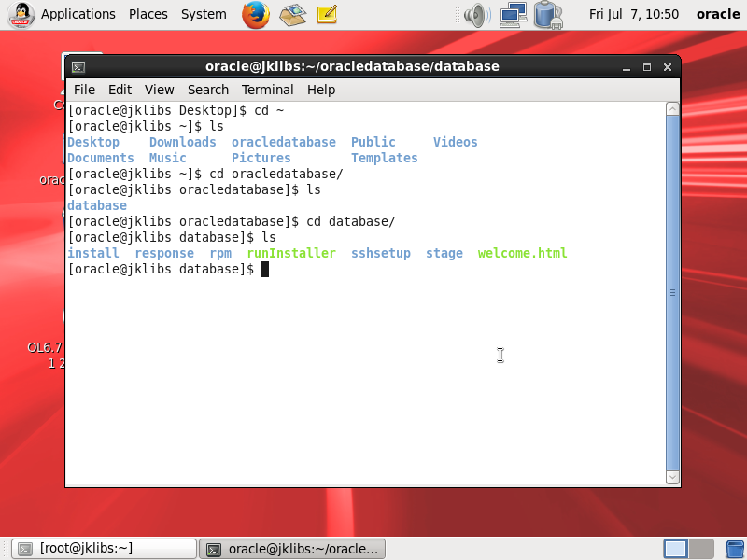Select the oracle@jklibs terminal taskbar button
Screen dimensions: 747x560
pyautogui.click(x=292, y=549)
